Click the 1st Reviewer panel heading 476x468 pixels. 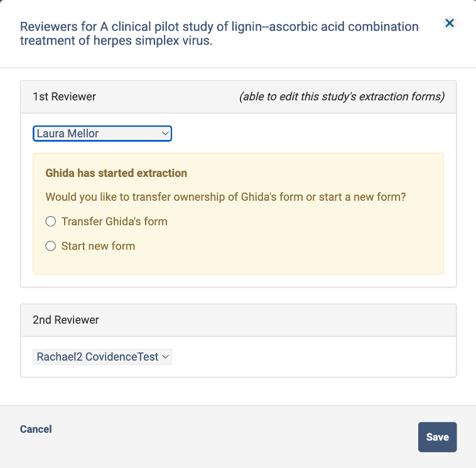click(x=64, y=97)
